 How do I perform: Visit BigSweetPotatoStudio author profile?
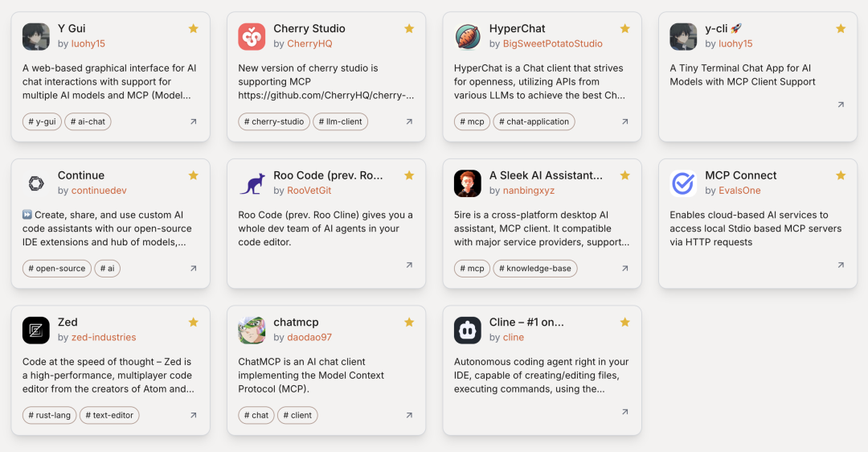552,43
